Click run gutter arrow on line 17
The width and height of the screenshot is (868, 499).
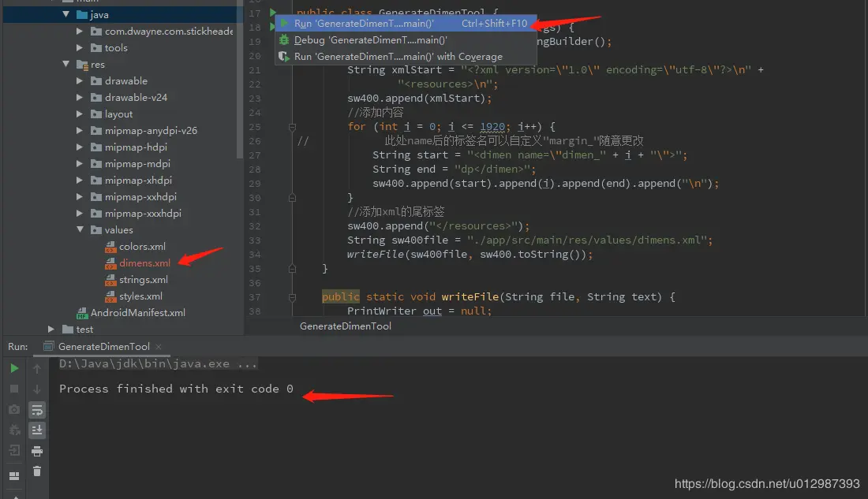(x=273, y=12)
